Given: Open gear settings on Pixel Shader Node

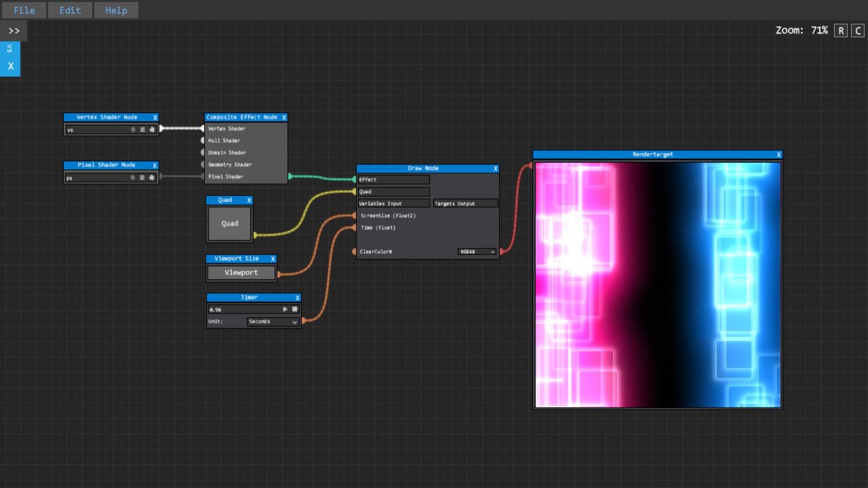Looking at the screenshot, I should 134,178.
